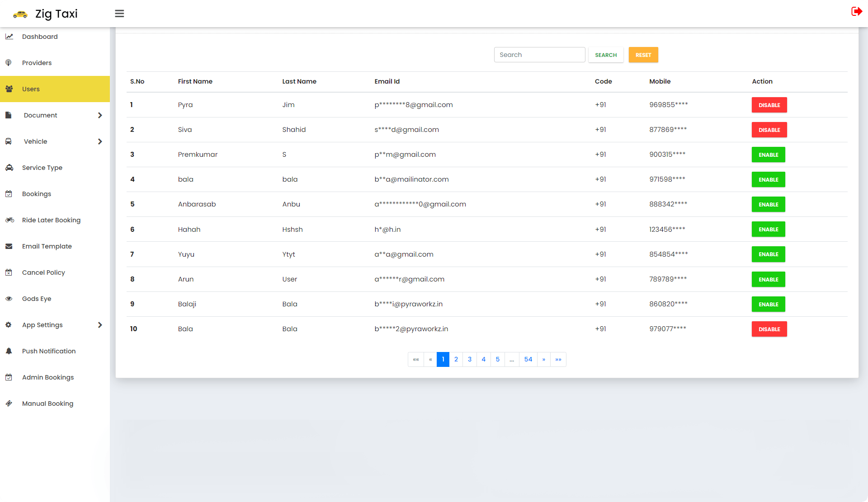Open the Providers menu item
The width and height of the screenshot is (868, 502).
tap(55, 63)
